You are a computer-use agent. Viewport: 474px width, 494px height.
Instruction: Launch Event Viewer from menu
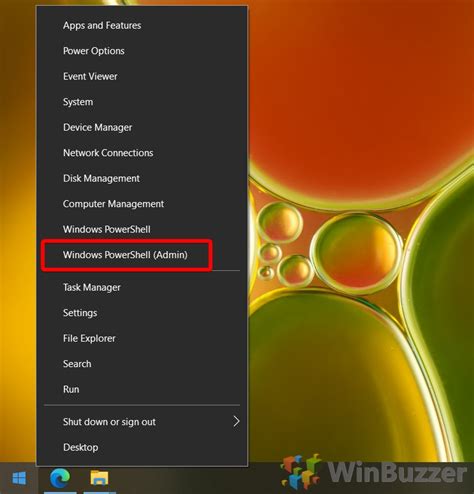(x=142, y=76)
